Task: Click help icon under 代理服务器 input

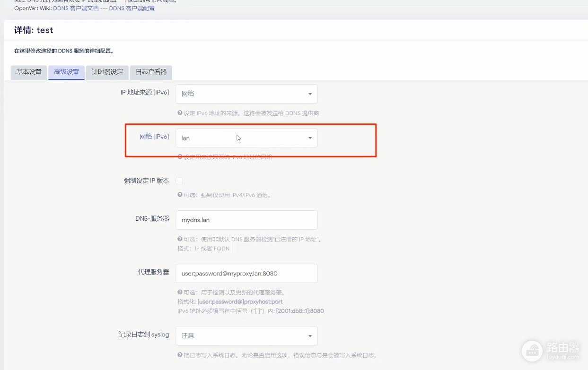Action: (x=180, y=292)
